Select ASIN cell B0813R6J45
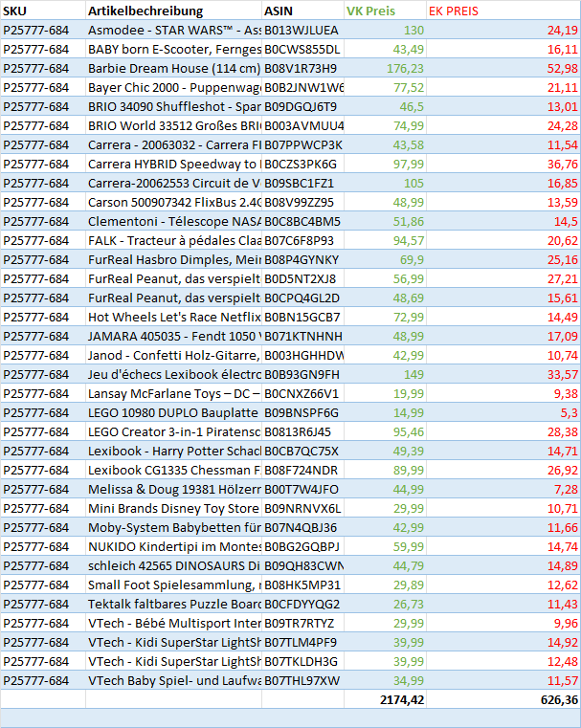581x728 pixels. click(x=302, y=431)
